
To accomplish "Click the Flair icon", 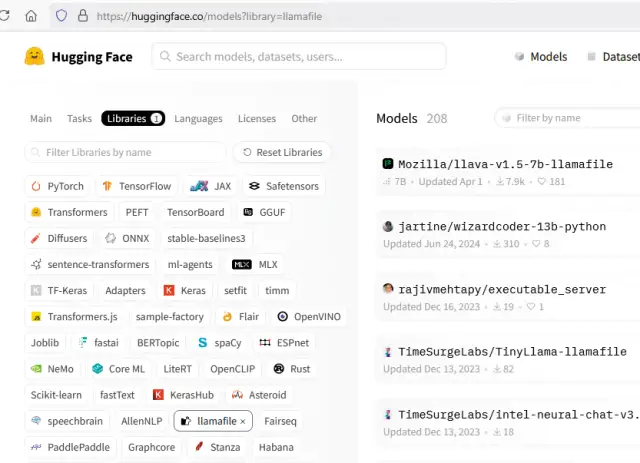I will point(227,317).
